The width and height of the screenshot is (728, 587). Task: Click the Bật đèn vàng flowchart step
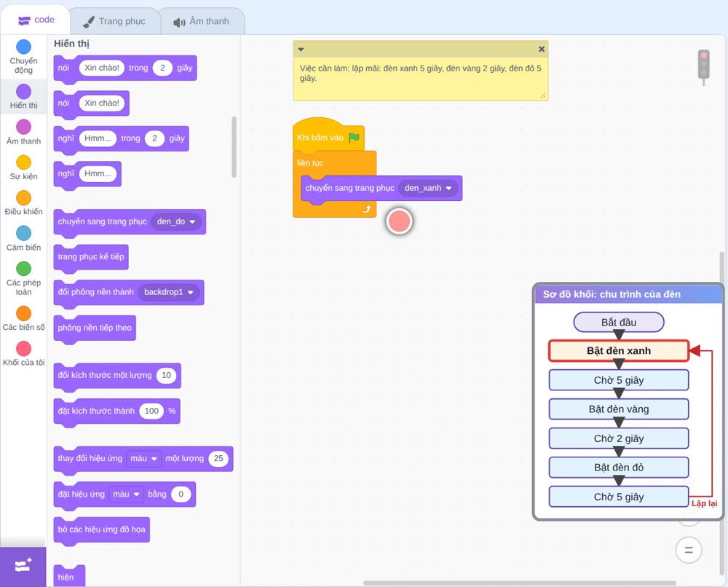(618, 409)
